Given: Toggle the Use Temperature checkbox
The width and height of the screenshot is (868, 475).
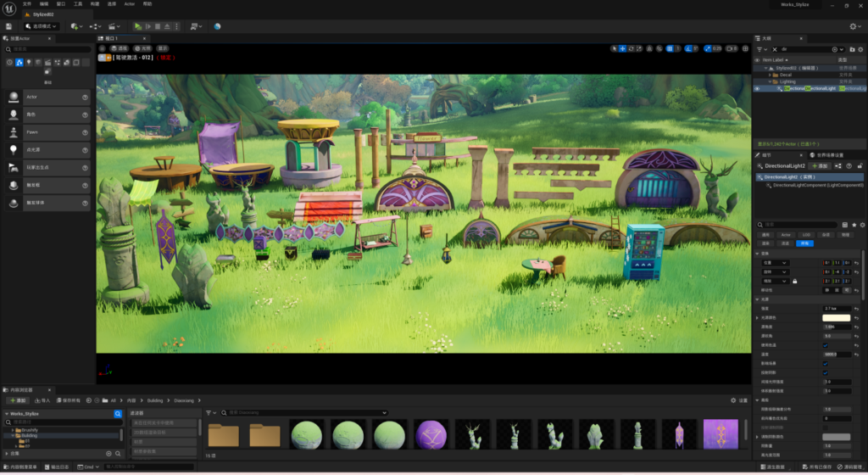Looking at the screenshot, I should pyautogui.click(x=825, y=345).
